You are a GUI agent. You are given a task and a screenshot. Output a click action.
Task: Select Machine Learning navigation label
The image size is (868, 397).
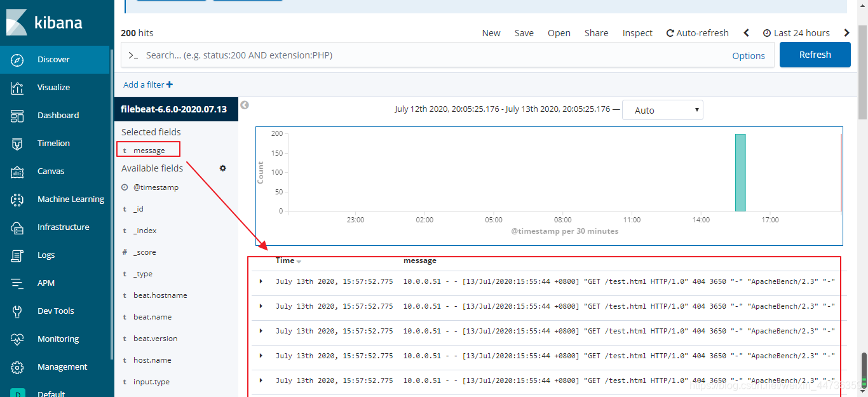(71, 199)
